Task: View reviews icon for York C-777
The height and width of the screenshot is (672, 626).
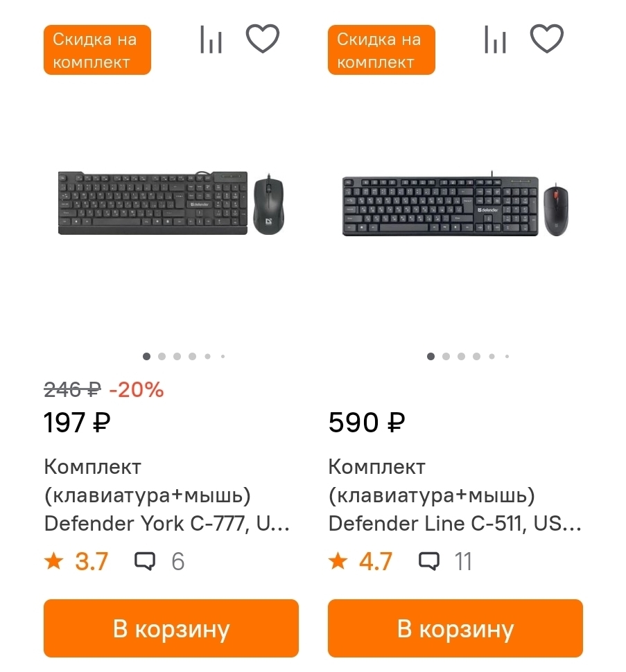Action: [145, 560]
